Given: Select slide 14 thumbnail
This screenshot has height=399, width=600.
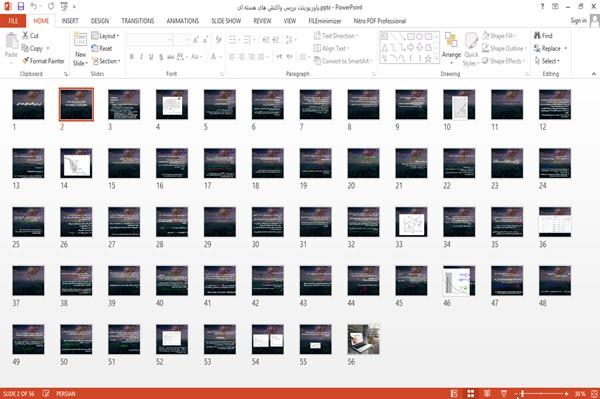Looking at the screenshot, I should (76, 163).
